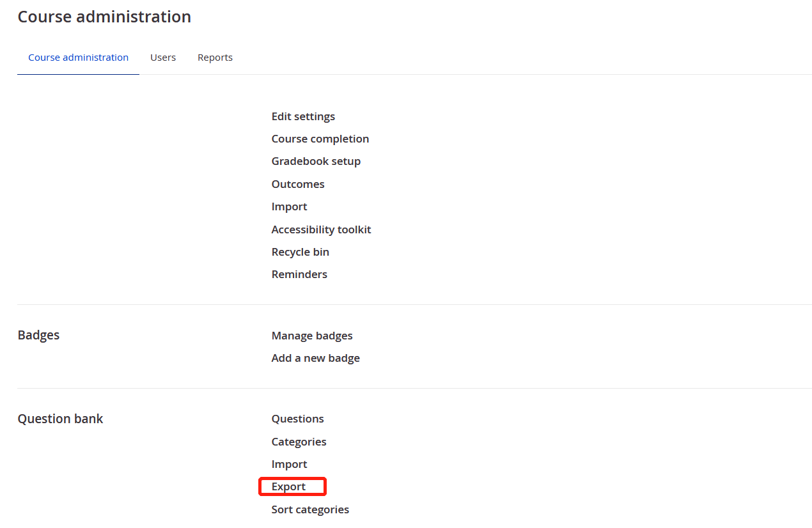Open the Recycle bin

(301, 252)
